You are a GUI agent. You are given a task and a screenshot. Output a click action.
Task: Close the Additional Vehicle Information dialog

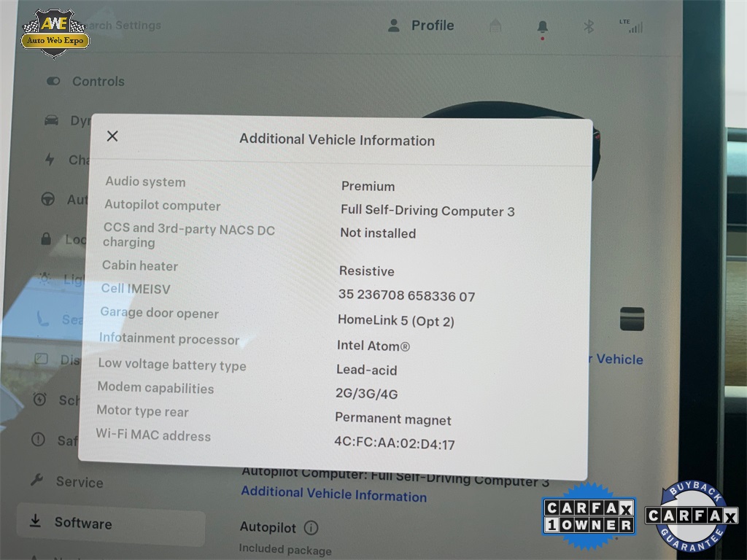(x=112, y=136)
